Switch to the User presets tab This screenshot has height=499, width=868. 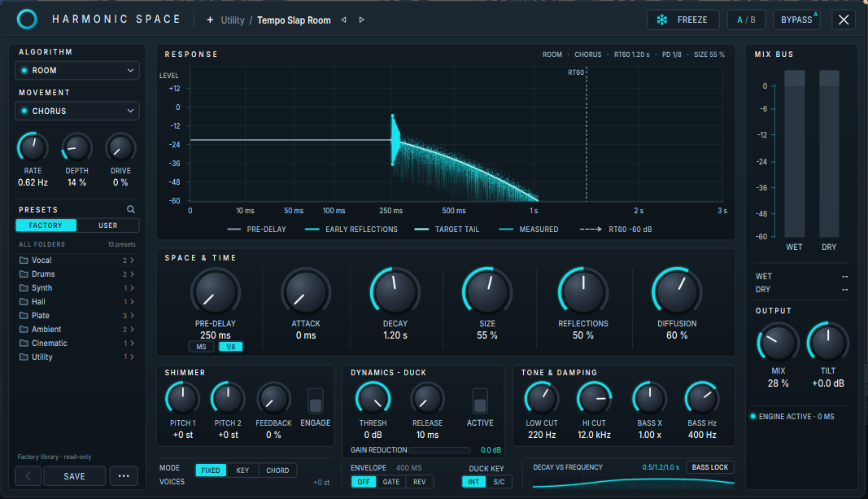(108, 225)
